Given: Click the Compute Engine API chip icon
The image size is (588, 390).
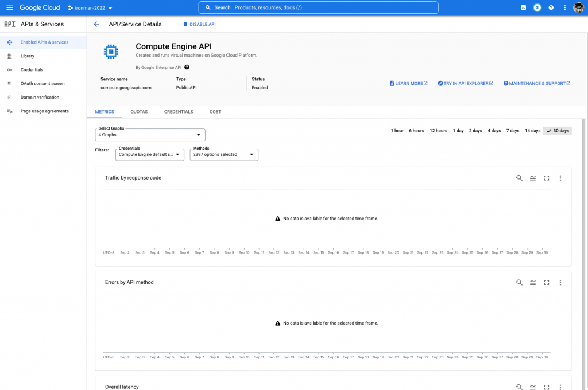Looking at the screenshot, I should pyautogui.click(x=111, y=52).
